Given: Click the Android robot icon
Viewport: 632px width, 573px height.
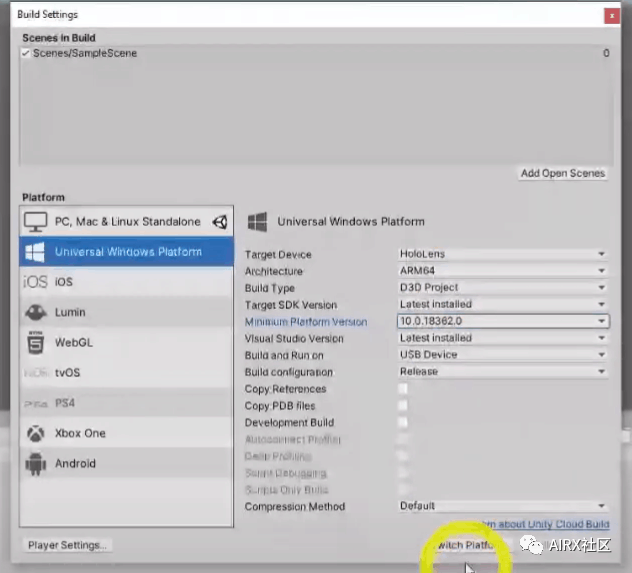Looking at the screenshot, I should point(35,464).
